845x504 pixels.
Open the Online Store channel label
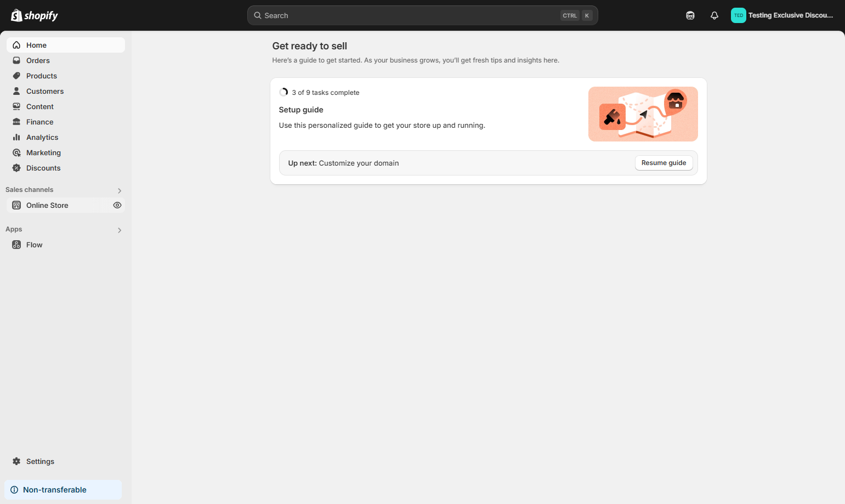(47, 205)
